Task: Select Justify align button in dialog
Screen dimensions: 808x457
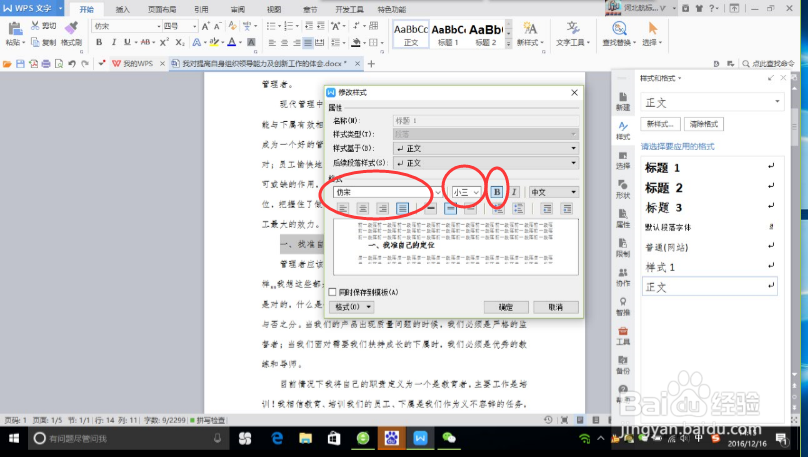Action: coord(402,209)
